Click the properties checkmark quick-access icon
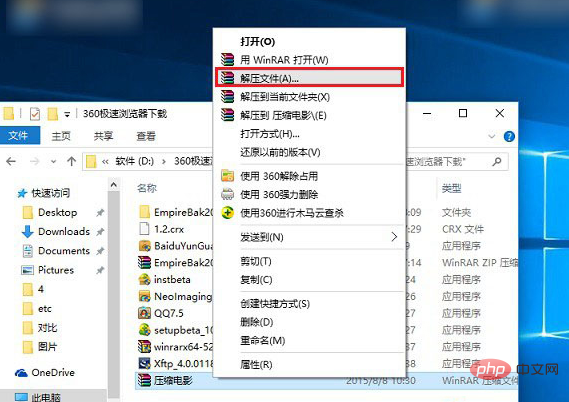 (x=35, y=114)
